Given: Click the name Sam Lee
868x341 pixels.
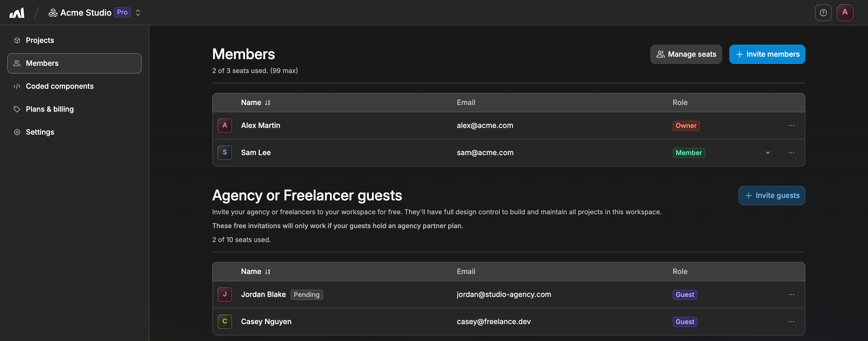Looking at the screenshot, I should click(256, 153).
